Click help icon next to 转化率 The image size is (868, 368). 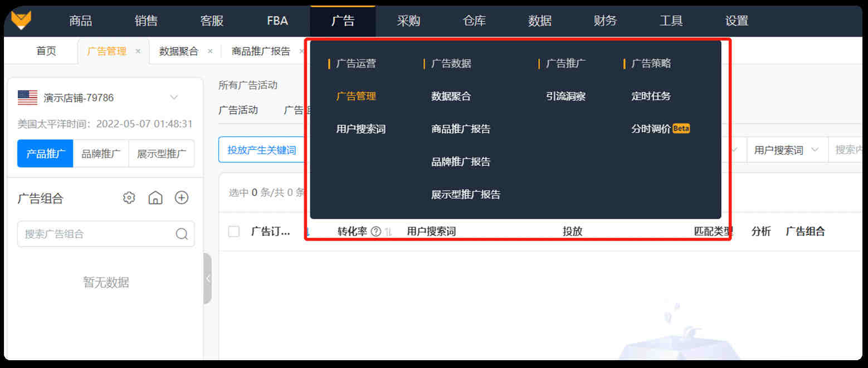[376, 232]
